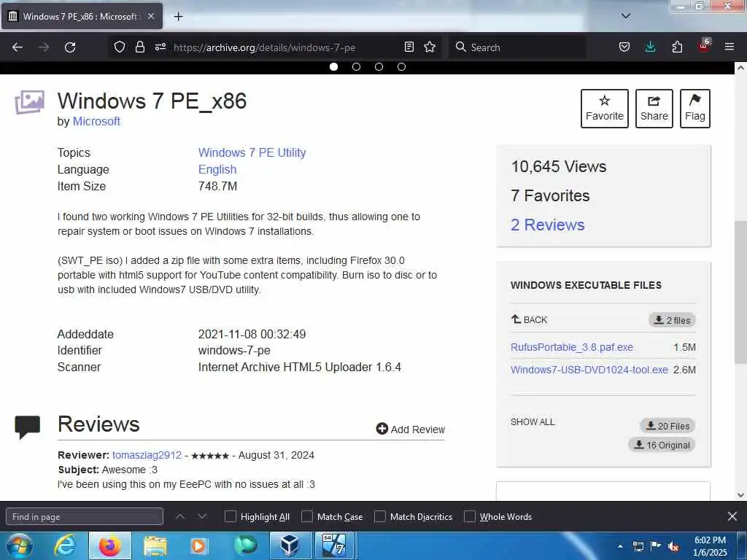Screen dimensions: 747x560
Task: Click the muted volume tray icon
Action: point(673,547)
